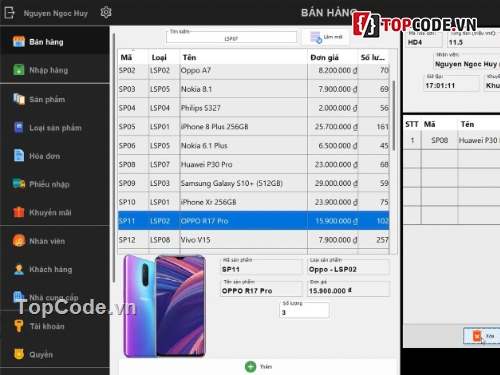The width and height of the screenshot is (500, 375).
Task: Go to Hóa đơn section
Action: 55,156
